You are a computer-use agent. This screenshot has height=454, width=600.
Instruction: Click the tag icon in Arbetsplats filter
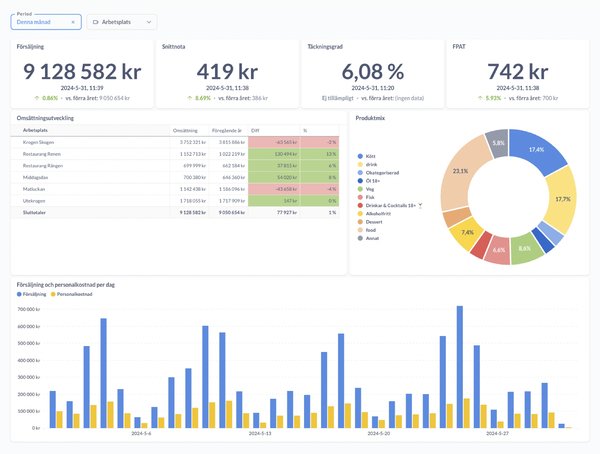click(96, 21)
